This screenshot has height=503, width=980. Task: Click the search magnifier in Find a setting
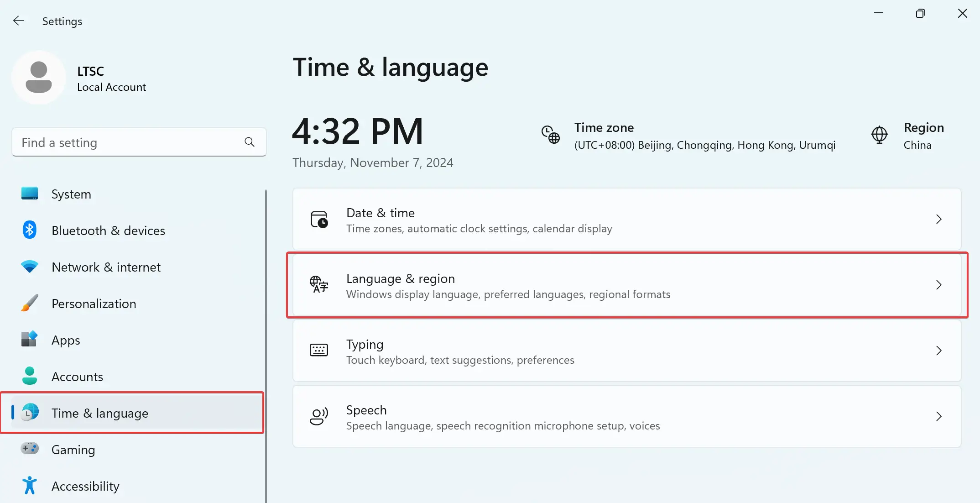250,142
